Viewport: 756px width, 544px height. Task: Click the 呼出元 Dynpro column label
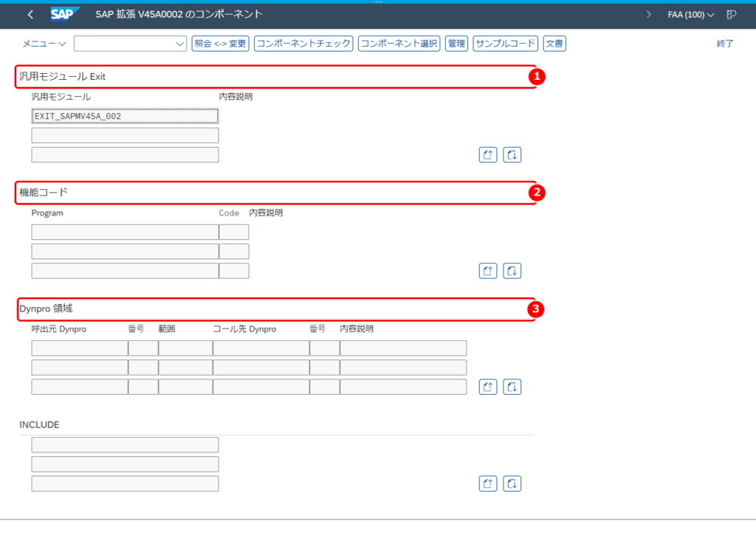[x=59, y=329]
